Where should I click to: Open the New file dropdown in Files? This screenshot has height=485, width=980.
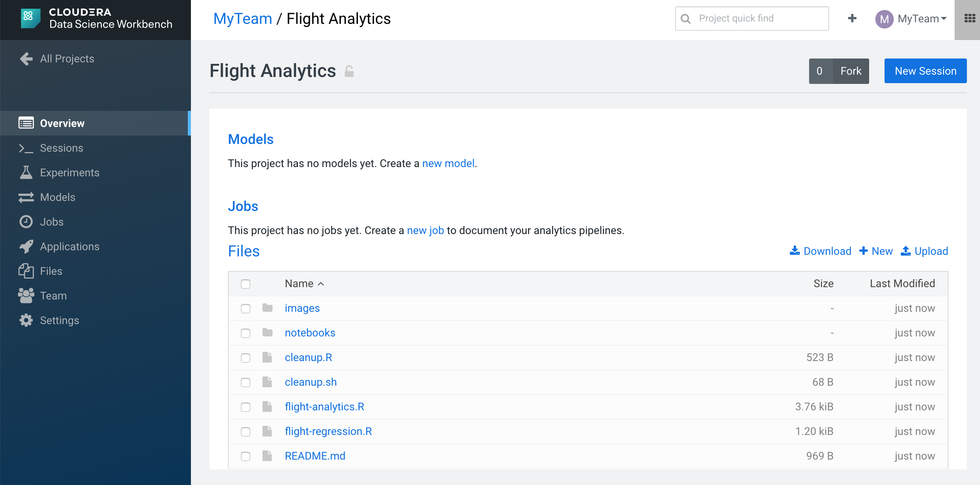[x=876, y=251]
